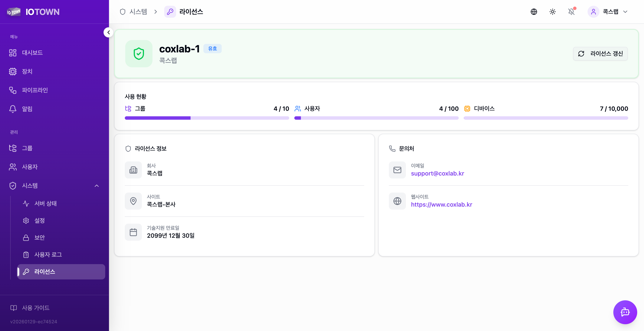The image size is (644, 331).
Task: Open the 사용자 management sidebar item
Action: click(x=55, y=167)
